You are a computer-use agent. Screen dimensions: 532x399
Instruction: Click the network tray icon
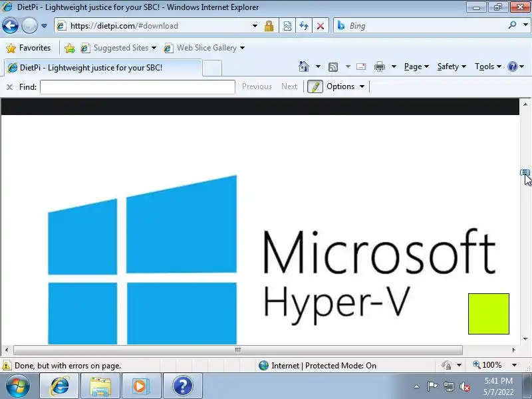point(448,386)
